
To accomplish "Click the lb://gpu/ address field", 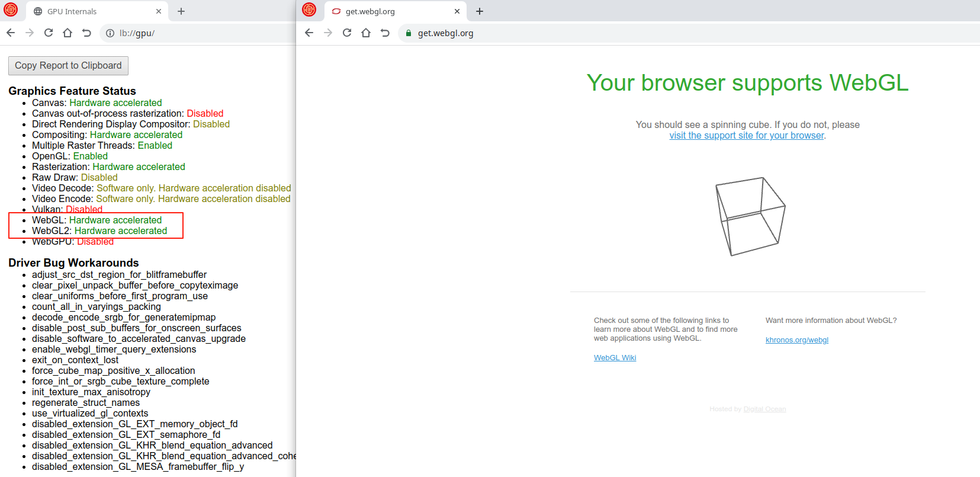I will coord(198,33).
